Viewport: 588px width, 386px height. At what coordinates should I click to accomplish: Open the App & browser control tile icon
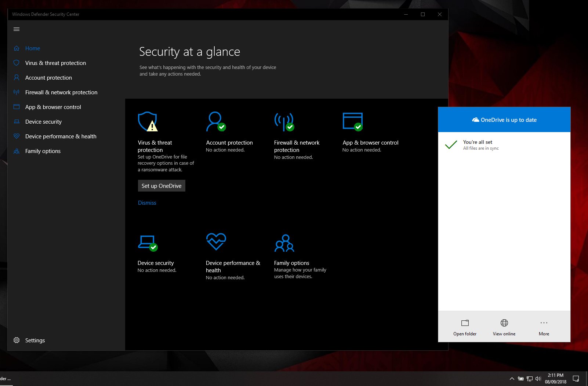click(353, 121)
